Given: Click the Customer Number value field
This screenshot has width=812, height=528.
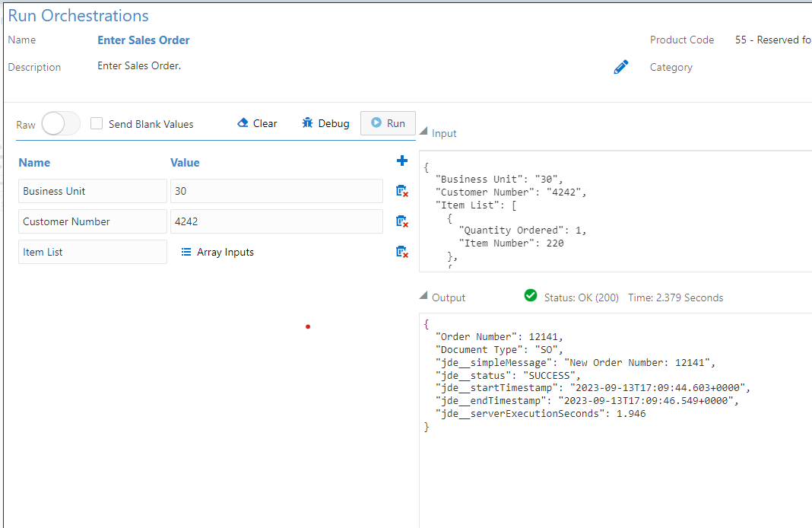Looking at the screenshot, I should (276, 221).
